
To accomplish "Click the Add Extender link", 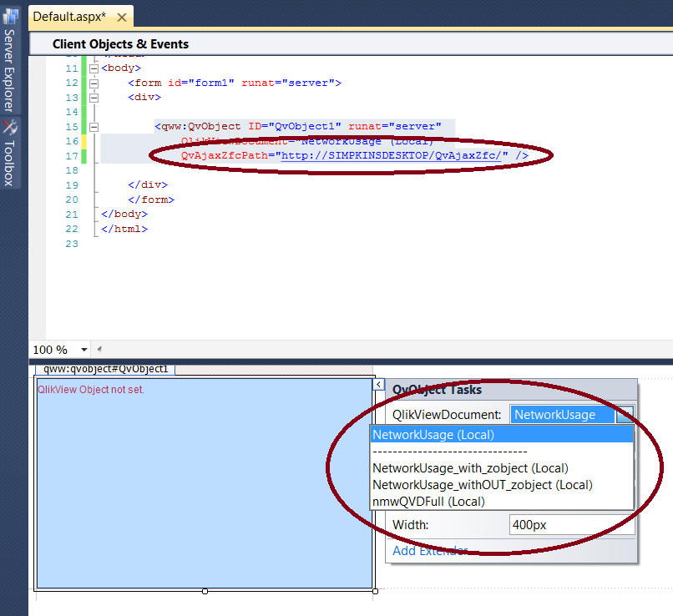I will click(430, 551).
